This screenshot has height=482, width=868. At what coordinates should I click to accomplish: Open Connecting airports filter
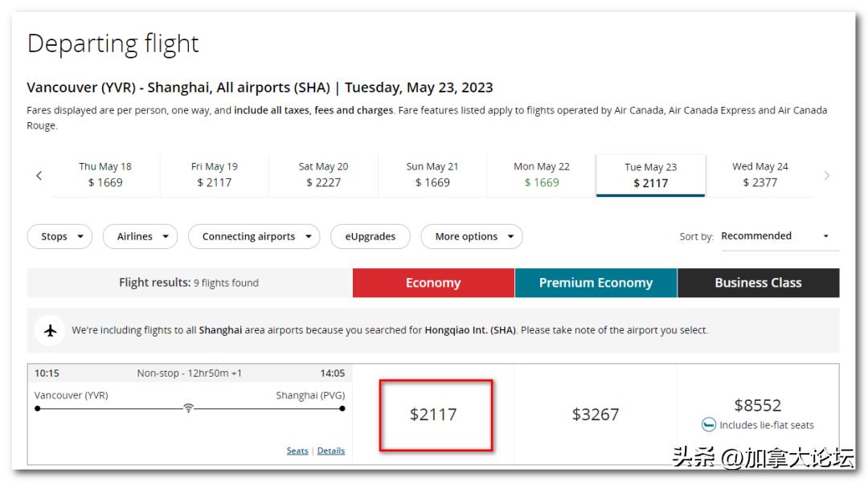(x=254, y=237)
